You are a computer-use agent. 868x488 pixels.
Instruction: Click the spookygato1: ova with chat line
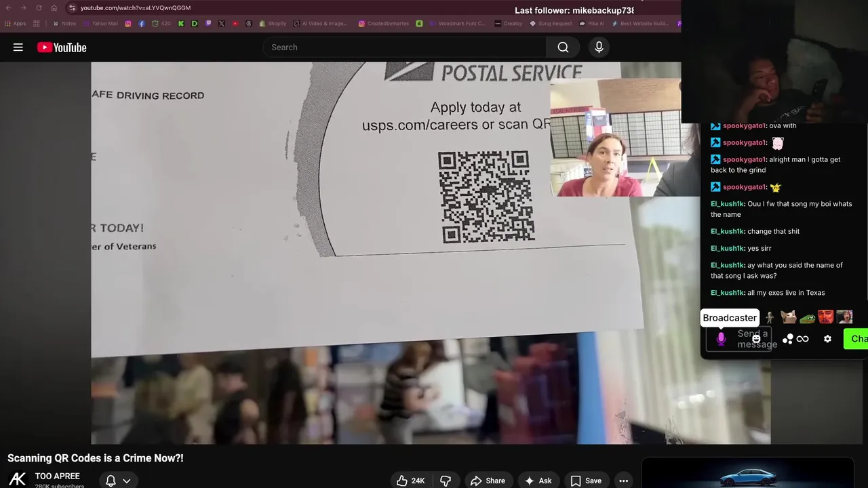(x=753, y=125)
